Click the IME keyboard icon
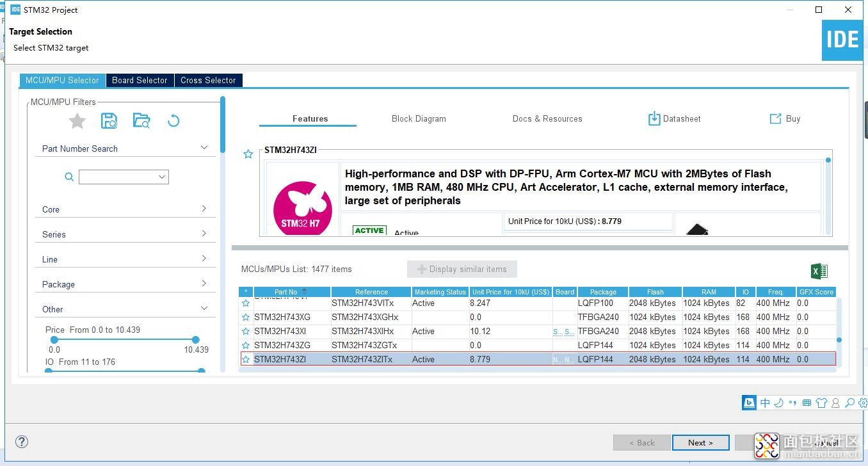 click(807, 403)
